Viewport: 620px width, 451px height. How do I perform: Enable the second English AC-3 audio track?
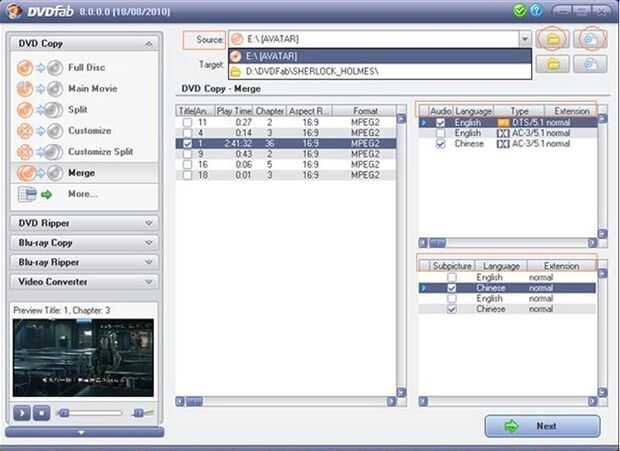(x=440, y=133)
